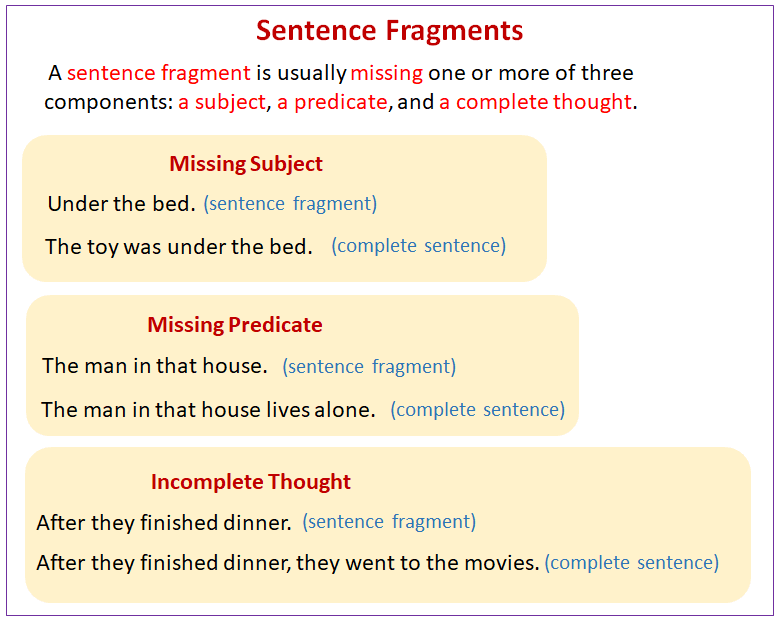780x620 pixels.
Task: Click the "(complete sentence)" label beside the toy sentence
Action: [419, 246]
